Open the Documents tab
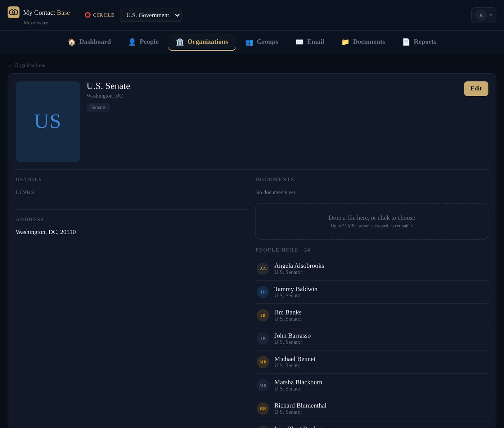Image resolution: width=504 pixels, height=428 pixels. pyautogui.click(x=363, y=42)
